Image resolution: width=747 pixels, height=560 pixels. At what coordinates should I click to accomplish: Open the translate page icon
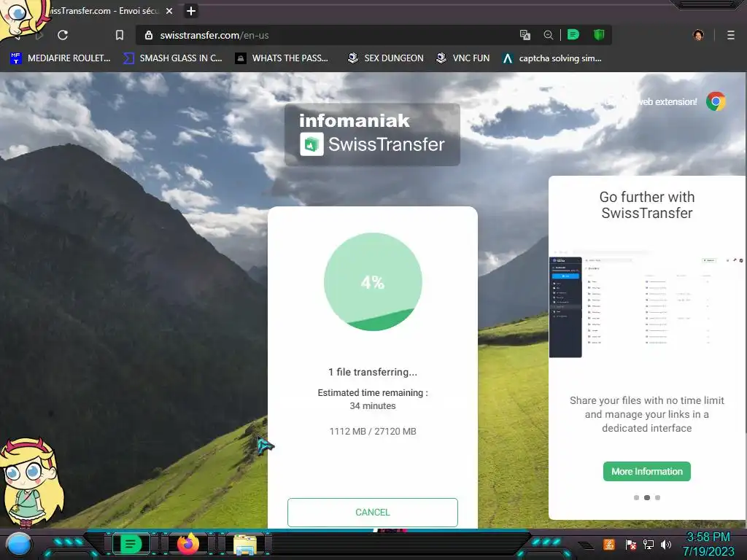[525, 35]
